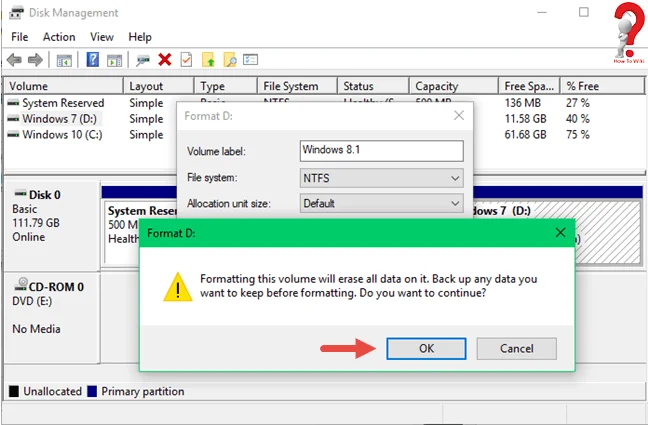Screen dimensions: 648x425
Task: Click the black Unallocated legend swatch
Action: 14,392
